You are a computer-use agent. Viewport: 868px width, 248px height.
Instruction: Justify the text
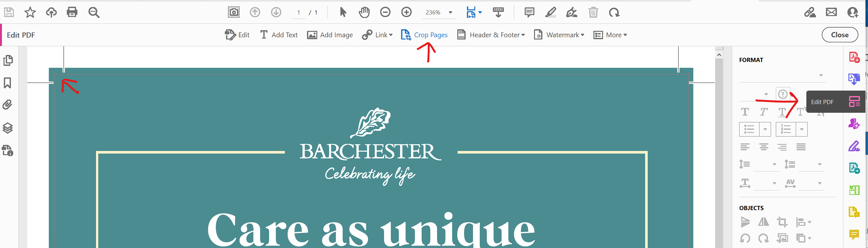click(x=801, y=147)
